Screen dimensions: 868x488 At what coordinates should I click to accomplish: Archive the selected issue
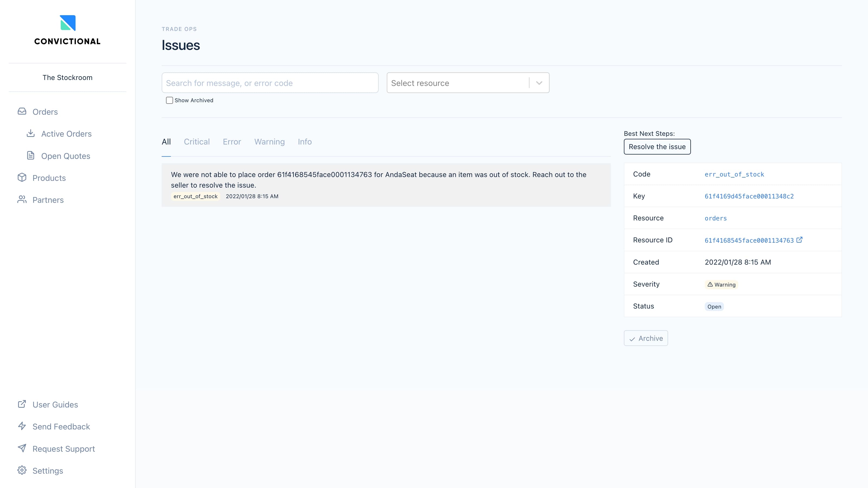646,338
